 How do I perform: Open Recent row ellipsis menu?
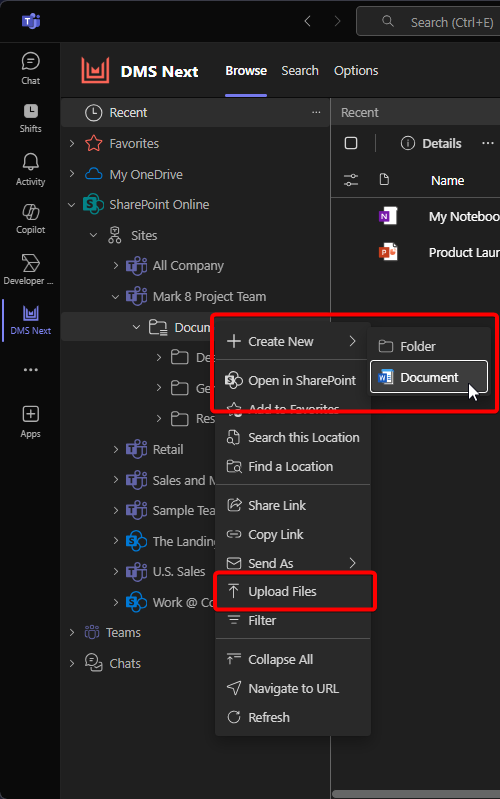click(316, 112)
